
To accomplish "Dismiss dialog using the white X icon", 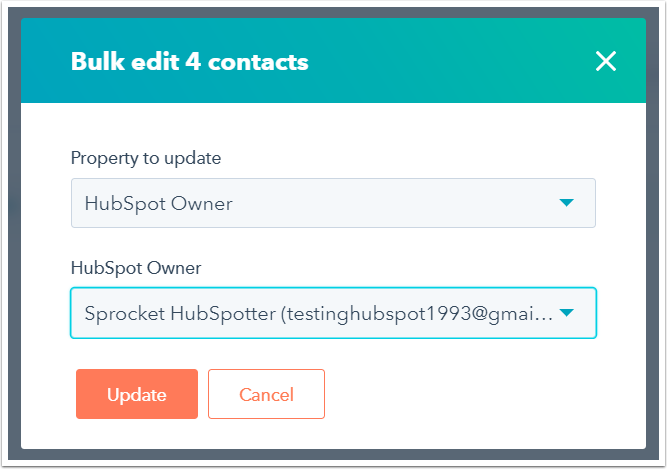I will coord(605,62).
